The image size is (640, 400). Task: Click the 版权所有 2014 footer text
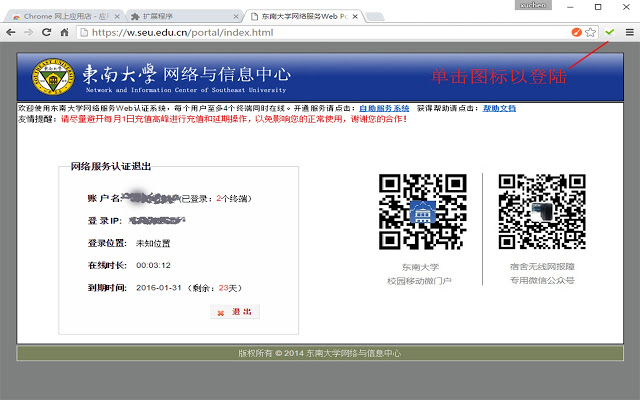320,353
